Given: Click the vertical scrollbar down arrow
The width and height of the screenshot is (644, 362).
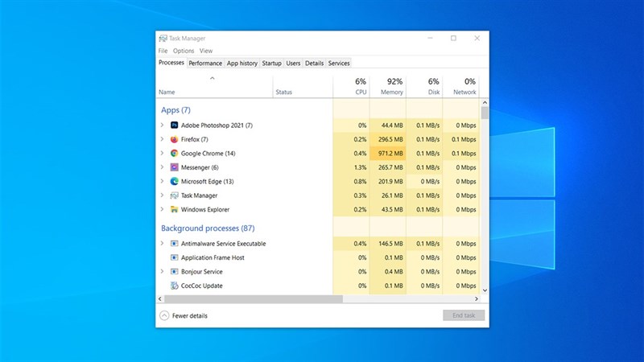Looking at the screenshot, I should [x=485, y=290].
